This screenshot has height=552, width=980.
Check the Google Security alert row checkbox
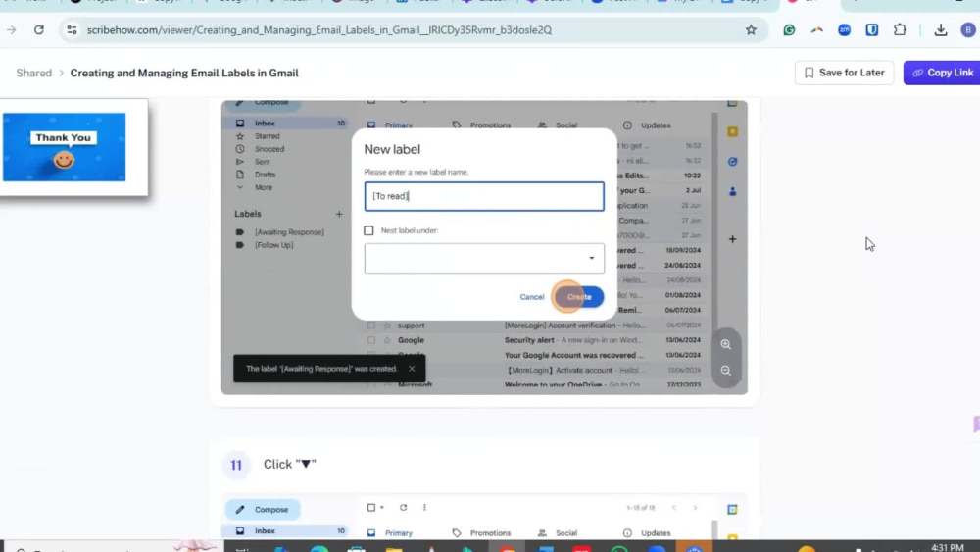tap(371, 340)
